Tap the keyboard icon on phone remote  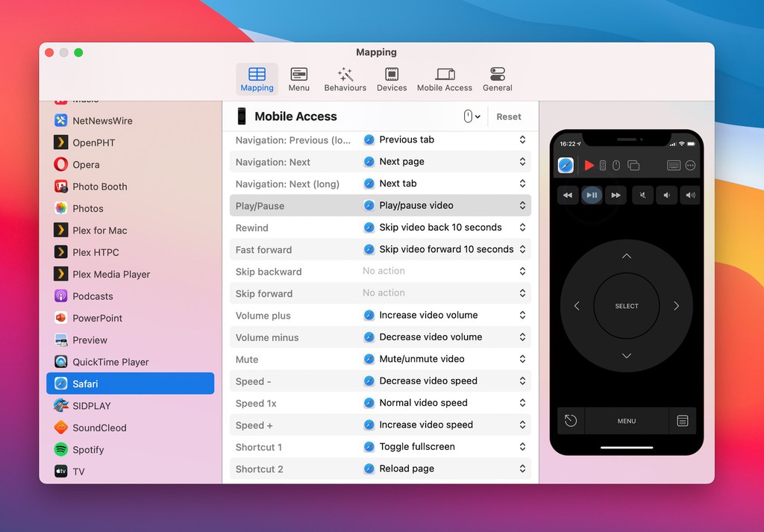click(674, 166)
